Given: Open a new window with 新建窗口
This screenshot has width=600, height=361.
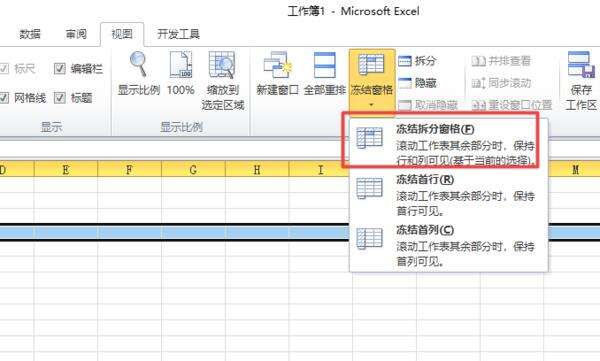Looking at the screenshot, I should pos(277,65).
